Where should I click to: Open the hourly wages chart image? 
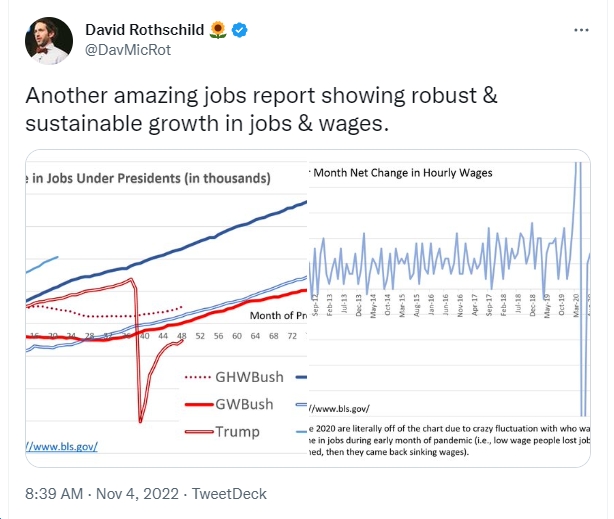click(450, 308)
